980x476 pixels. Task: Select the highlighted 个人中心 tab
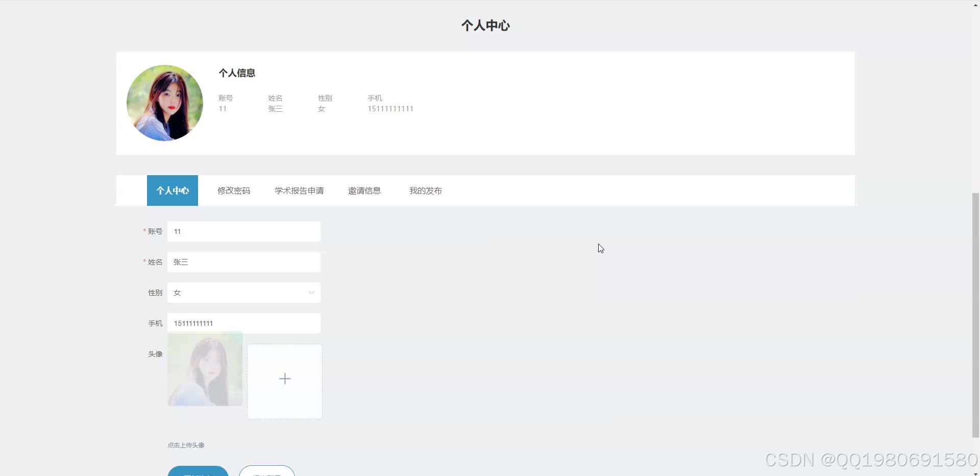172,190
